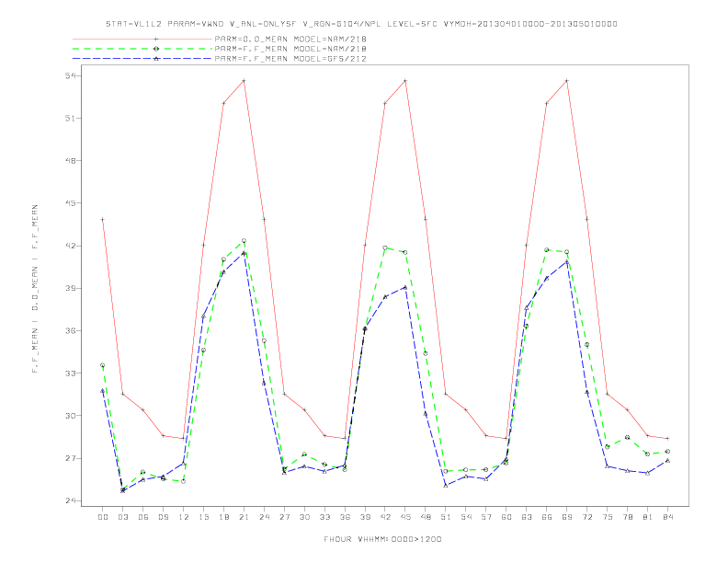Click y-axis tick label 54

click(x=70, y=75)
